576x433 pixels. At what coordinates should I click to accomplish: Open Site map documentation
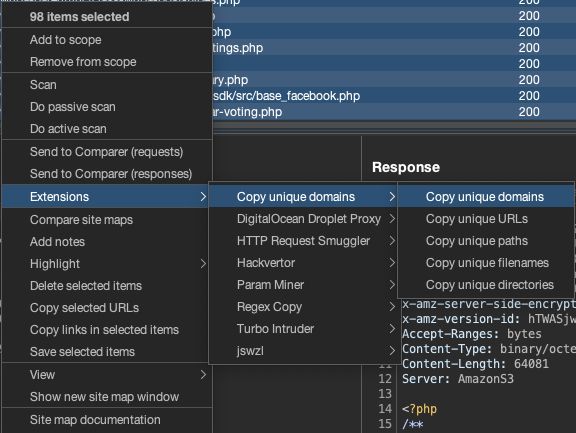click(107, 419)
